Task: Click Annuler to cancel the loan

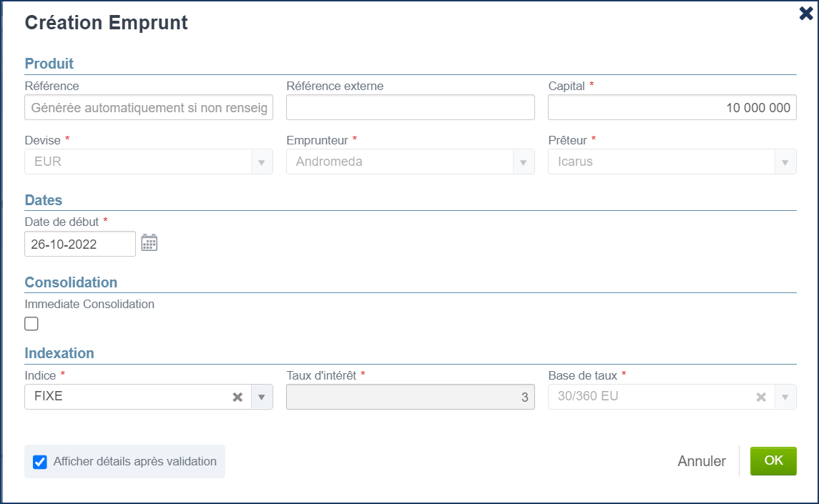Action: [x=701, y=461]
